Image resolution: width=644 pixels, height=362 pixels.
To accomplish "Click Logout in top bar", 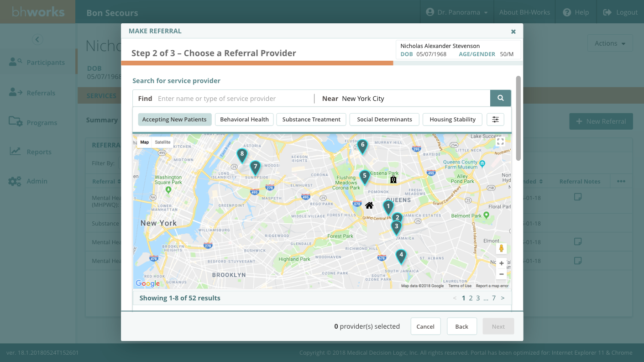I will (620, 12).
